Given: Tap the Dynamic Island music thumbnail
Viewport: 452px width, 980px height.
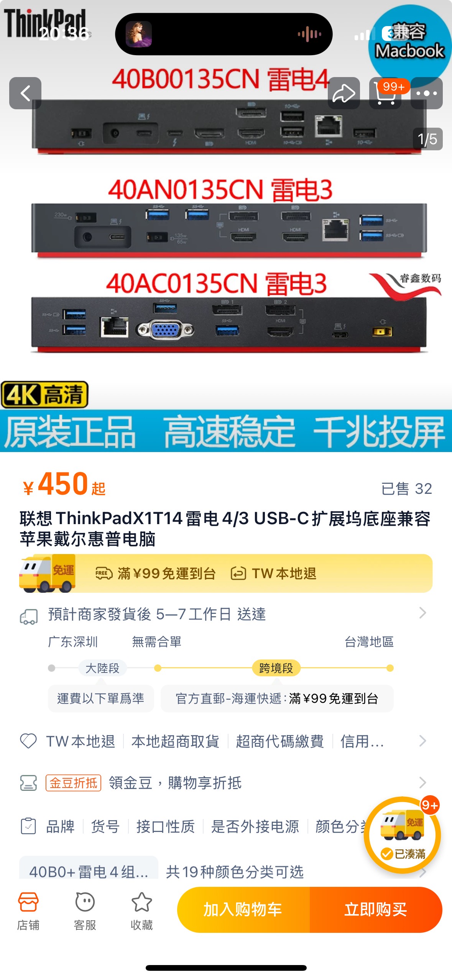Looking at the screenshot, I should pos(139,34).
